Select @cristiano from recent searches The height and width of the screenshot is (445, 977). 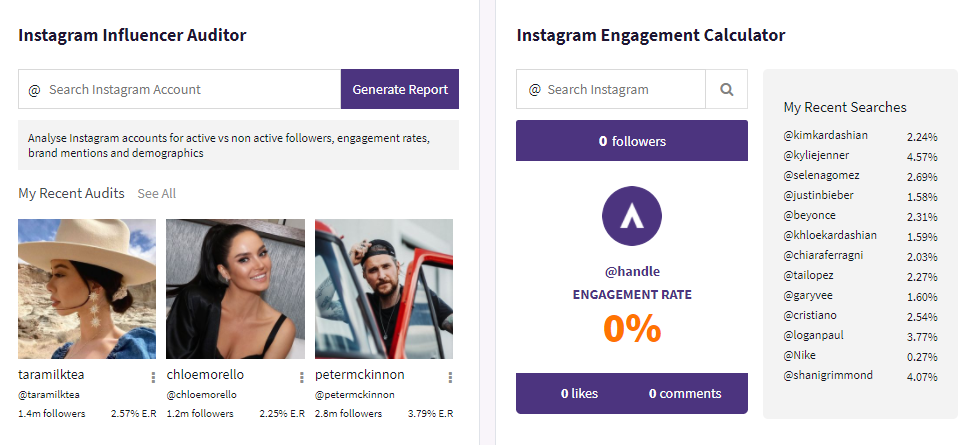pyautogui.click(x=814, y=315)
